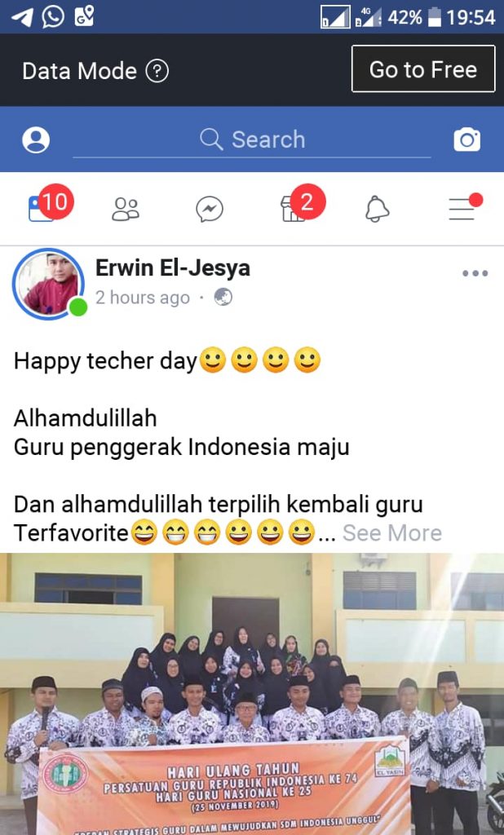Click the public globe privacy icon

[223, 297]
